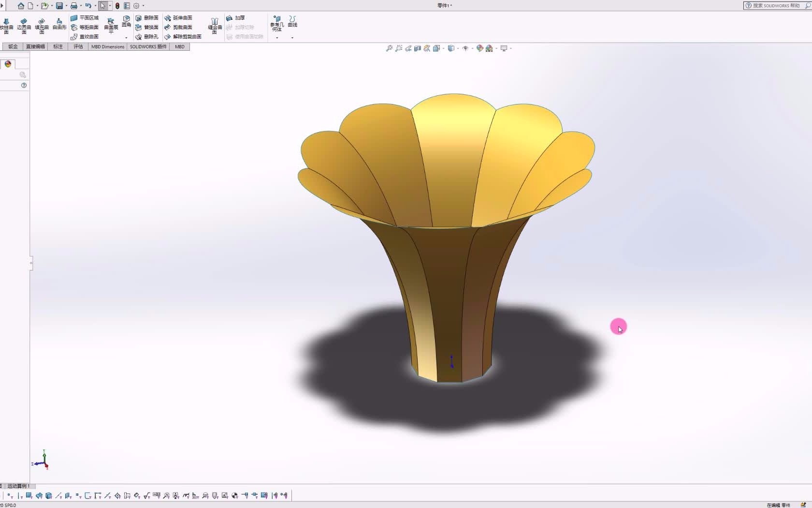Undo the last action with the Undo arrow

point(88,6)
